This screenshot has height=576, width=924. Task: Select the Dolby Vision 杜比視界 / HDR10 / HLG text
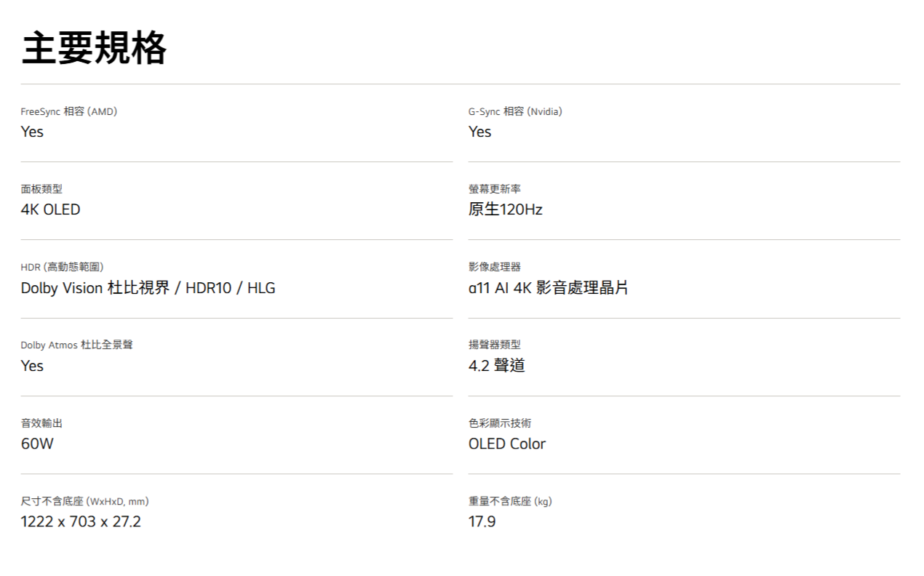pos(148,288)
